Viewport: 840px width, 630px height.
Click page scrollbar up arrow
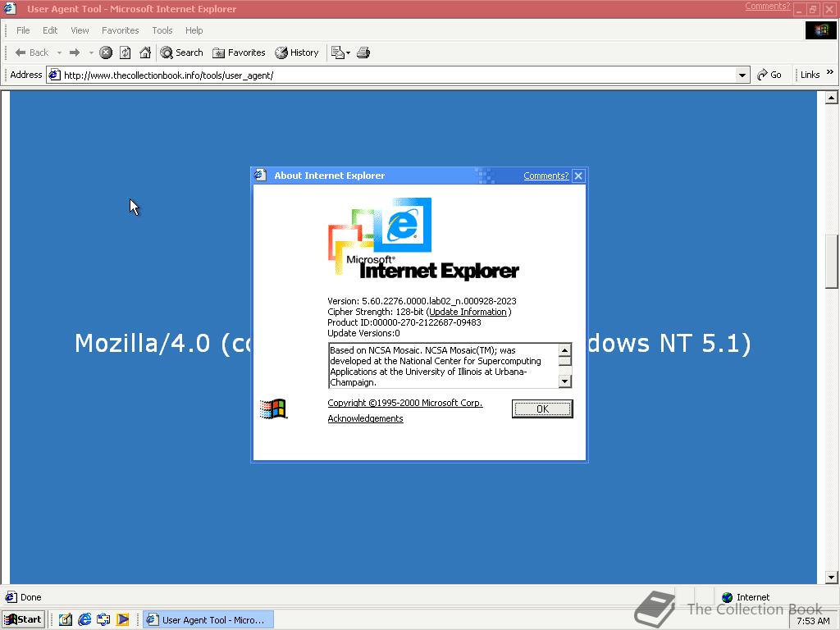[832, 98]
